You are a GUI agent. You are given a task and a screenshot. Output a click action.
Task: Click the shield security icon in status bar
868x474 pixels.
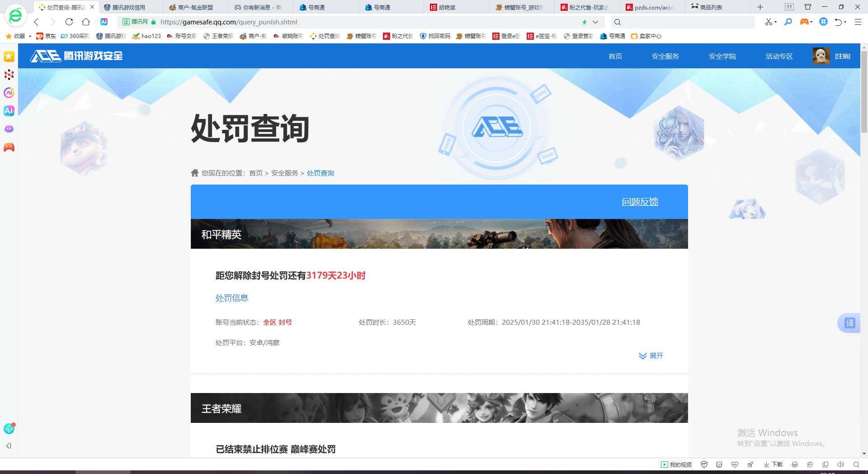click(704, 465)
